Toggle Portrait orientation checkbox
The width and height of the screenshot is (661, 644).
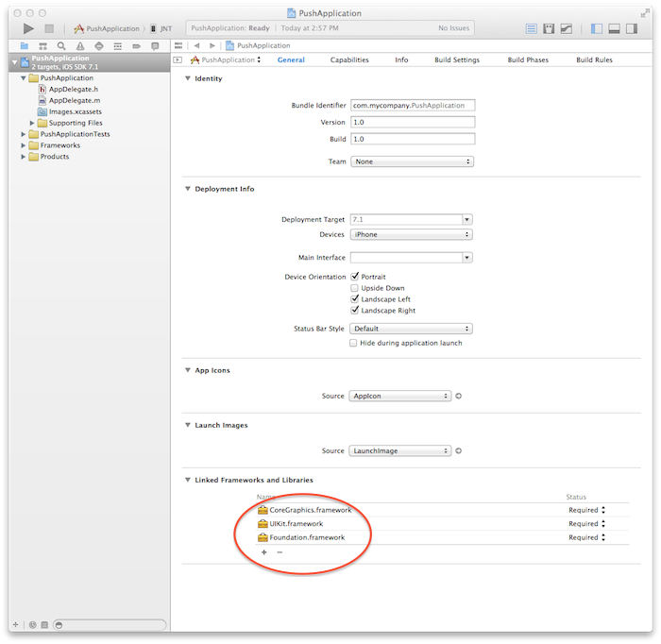coord(354,277)
